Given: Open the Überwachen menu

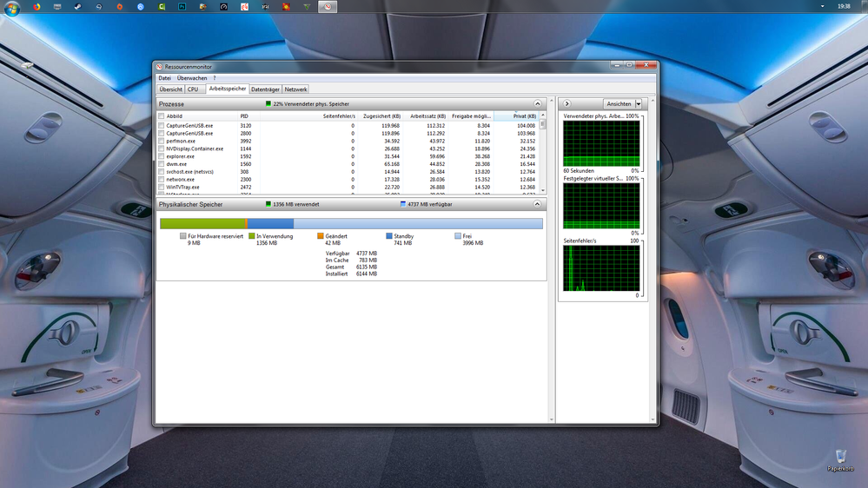Looking at the screenshot, I should pyautogui.click(x=191, y=78).
